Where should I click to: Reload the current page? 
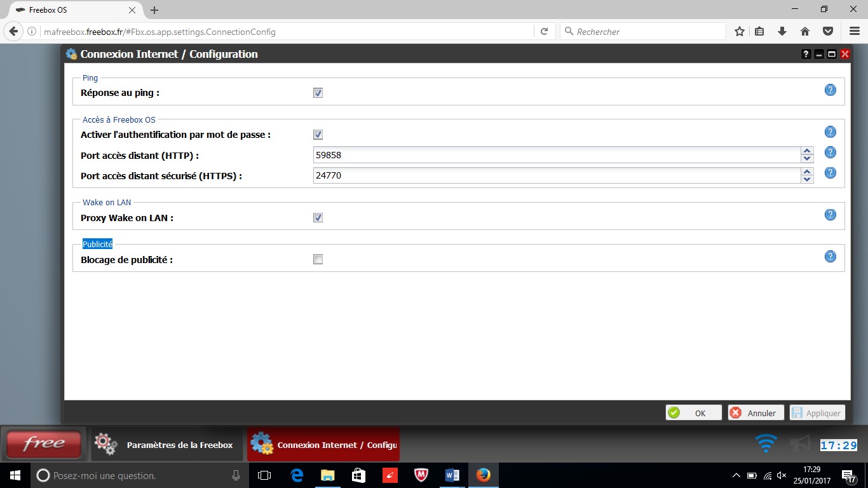(544, 31)
